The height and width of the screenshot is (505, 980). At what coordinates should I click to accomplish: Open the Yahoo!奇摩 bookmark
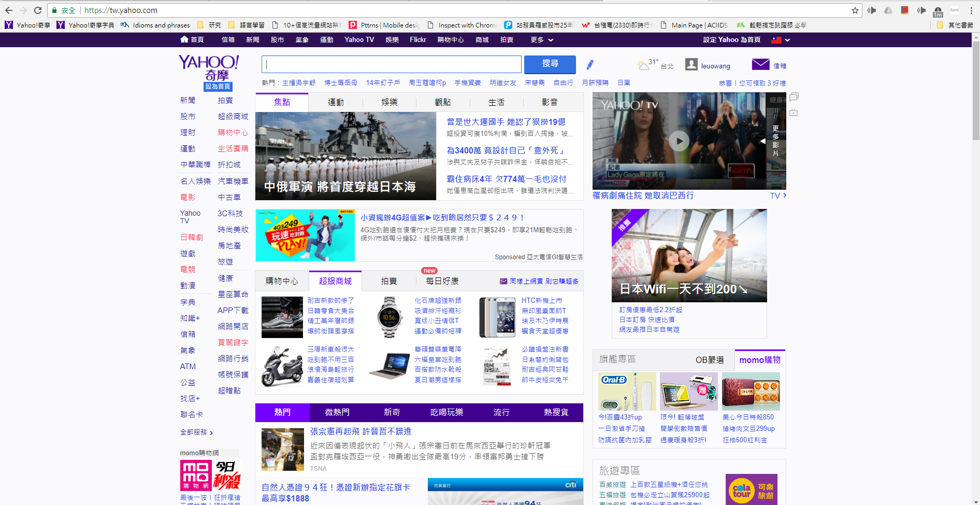click(28, 25)
